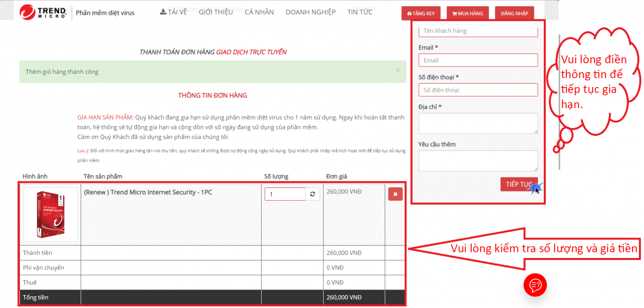Screen dimensions: 644x308
Task: Click the MUA HÀNG button
Action: [x=468, y=13]
